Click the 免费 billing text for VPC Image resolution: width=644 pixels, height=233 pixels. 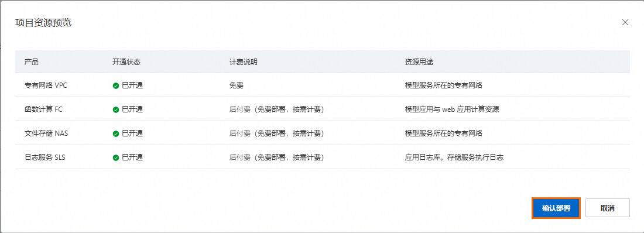point(236,85)
